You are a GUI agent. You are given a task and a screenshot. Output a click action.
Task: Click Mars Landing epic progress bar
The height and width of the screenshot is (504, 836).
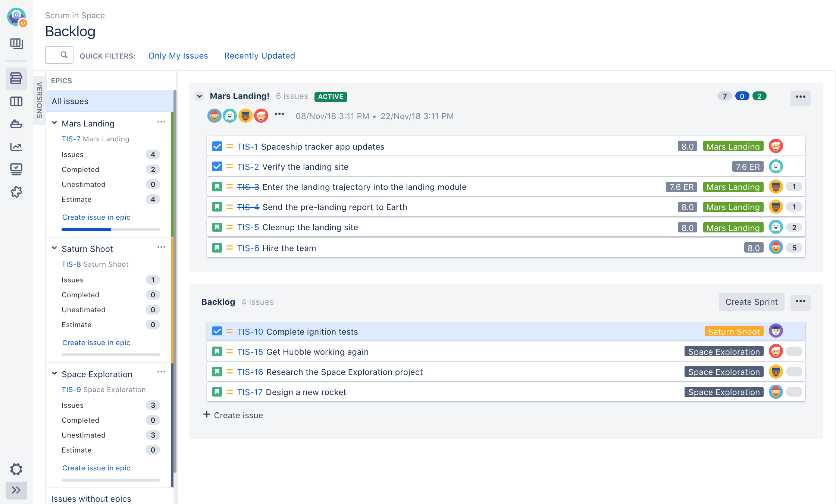(110, 229)
